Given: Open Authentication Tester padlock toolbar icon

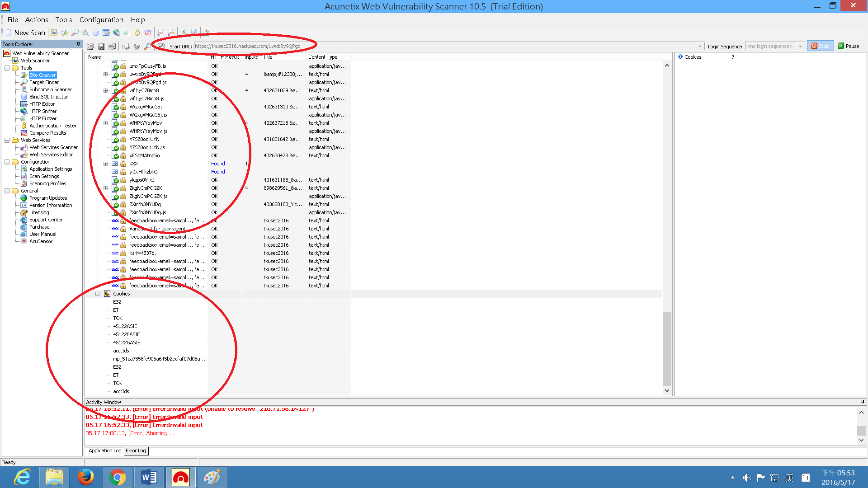Looking at the screenshot, I should click(x=137, y=33).
